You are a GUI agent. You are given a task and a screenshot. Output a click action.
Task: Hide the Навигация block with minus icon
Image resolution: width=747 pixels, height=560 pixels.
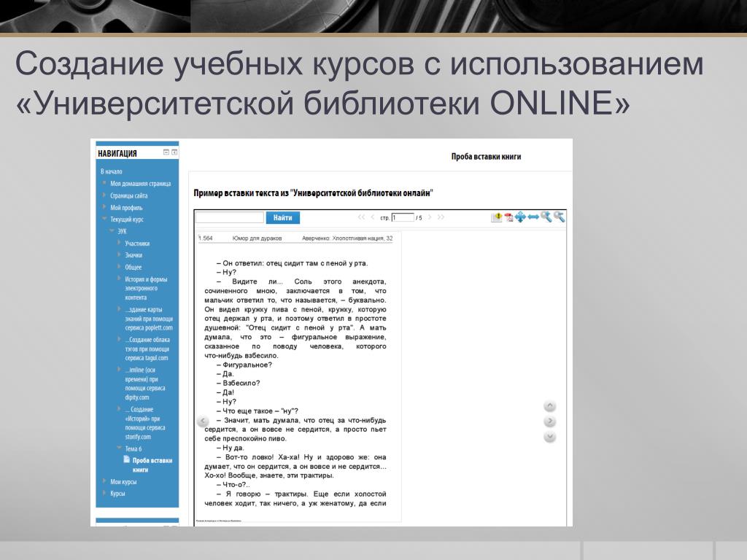(x=166, y=152)
